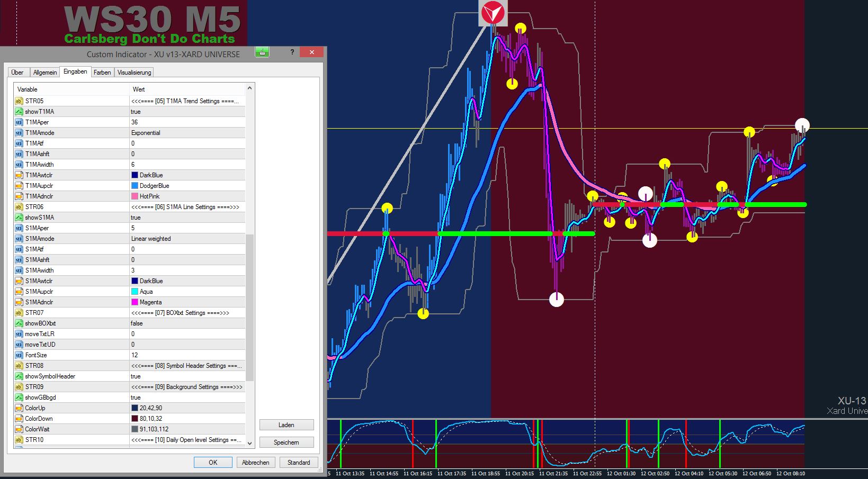Click the OK button
Screen dimensions: 868x479
click(x=213, y=462)
